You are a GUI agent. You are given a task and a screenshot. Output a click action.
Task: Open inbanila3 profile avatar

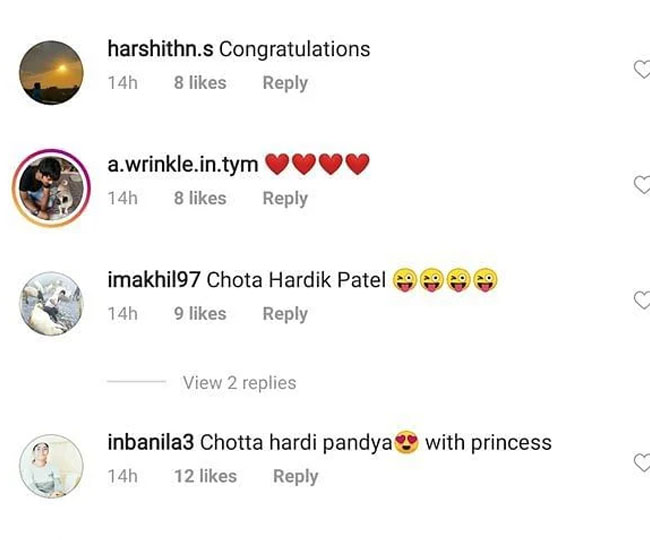click(x=51, y=466)
